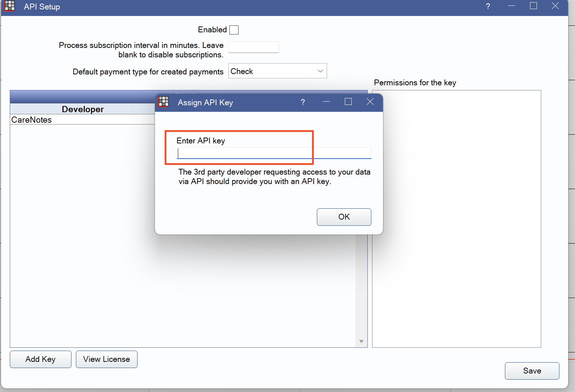Close the Assign API Key dialog
The height and width of the screenshot is (392, 575).
coord(370,102)
